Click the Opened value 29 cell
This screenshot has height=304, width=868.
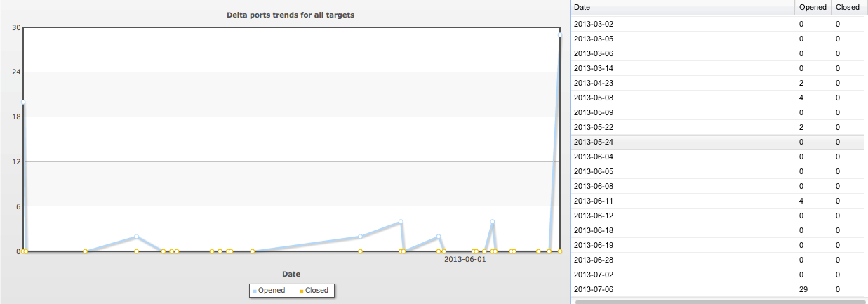(804, 289)
